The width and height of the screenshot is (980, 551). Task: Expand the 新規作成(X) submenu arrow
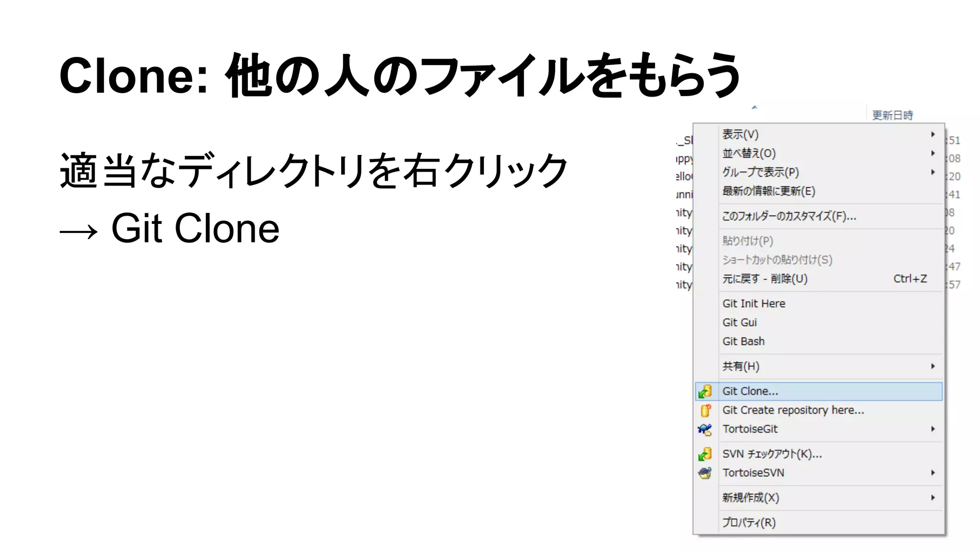click(x=933, y=498)
